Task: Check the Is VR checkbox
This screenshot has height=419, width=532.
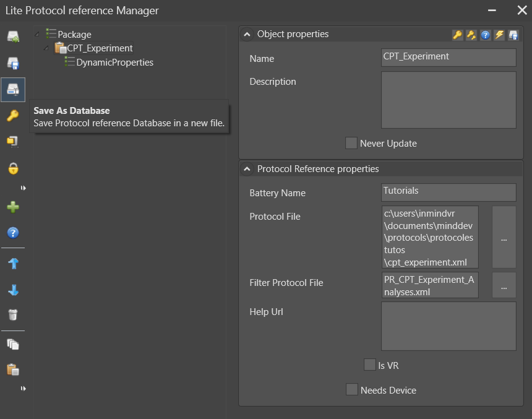Action: [x=370, y=365]
